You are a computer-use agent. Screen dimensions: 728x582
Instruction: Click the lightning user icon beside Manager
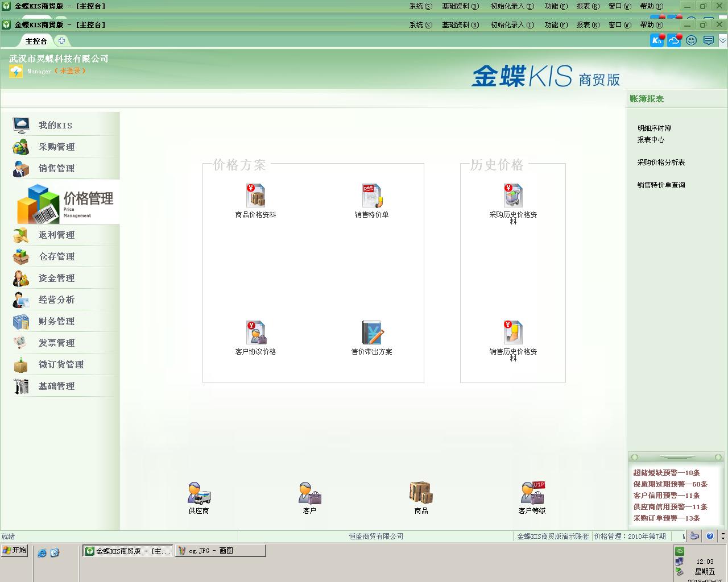pyautogui.click(x=16, y=71)
